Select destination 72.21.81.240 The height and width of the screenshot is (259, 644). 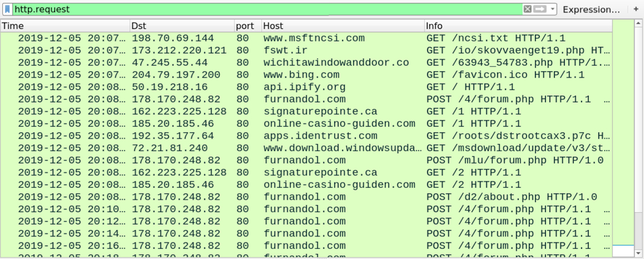(169, 148)
